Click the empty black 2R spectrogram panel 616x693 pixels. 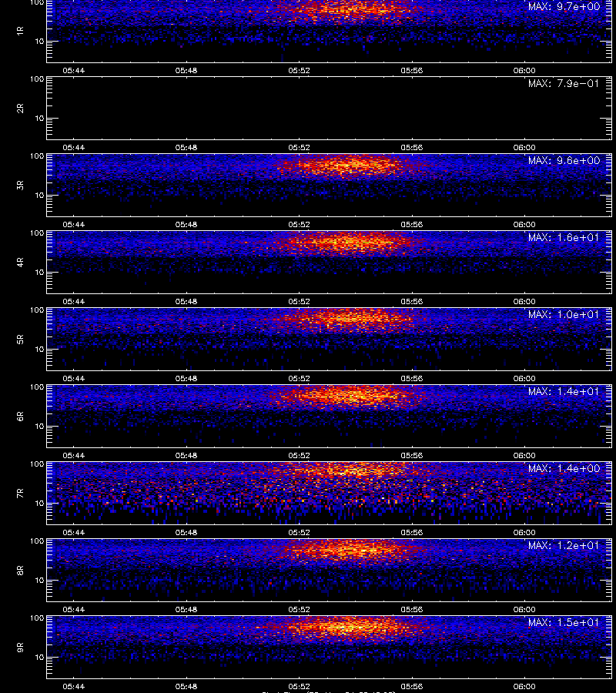pos(329,109)
